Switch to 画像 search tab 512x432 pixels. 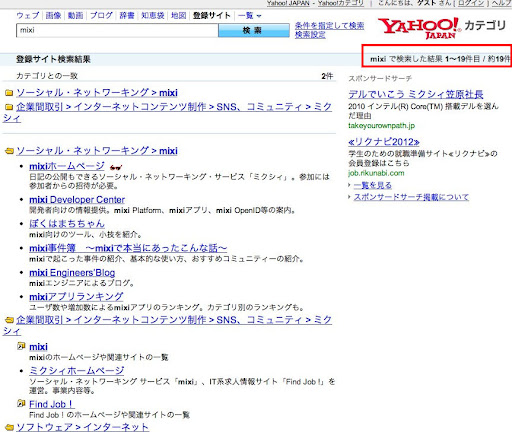click(53, 16)
